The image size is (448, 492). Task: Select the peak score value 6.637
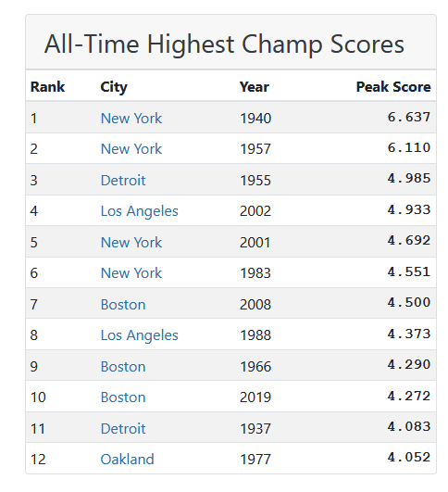(x=409, y=117)
